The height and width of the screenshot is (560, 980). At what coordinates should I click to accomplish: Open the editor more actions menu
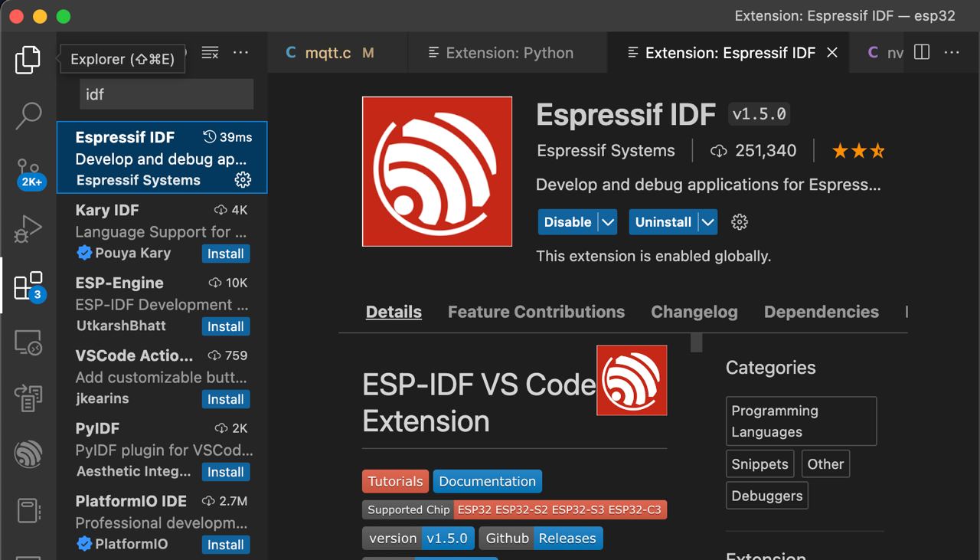click(x=952, y=52)
